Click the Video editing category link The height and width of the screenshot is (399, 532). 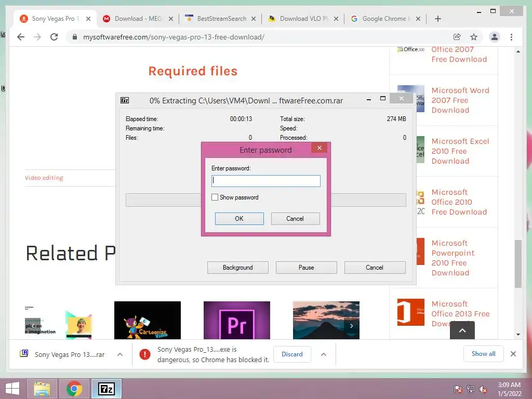click(x=44, y=178)
